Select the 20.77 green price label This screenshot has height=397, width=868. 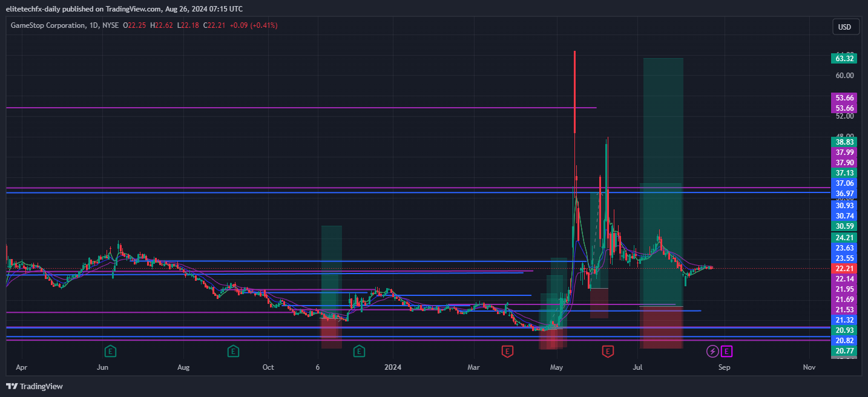844,352
